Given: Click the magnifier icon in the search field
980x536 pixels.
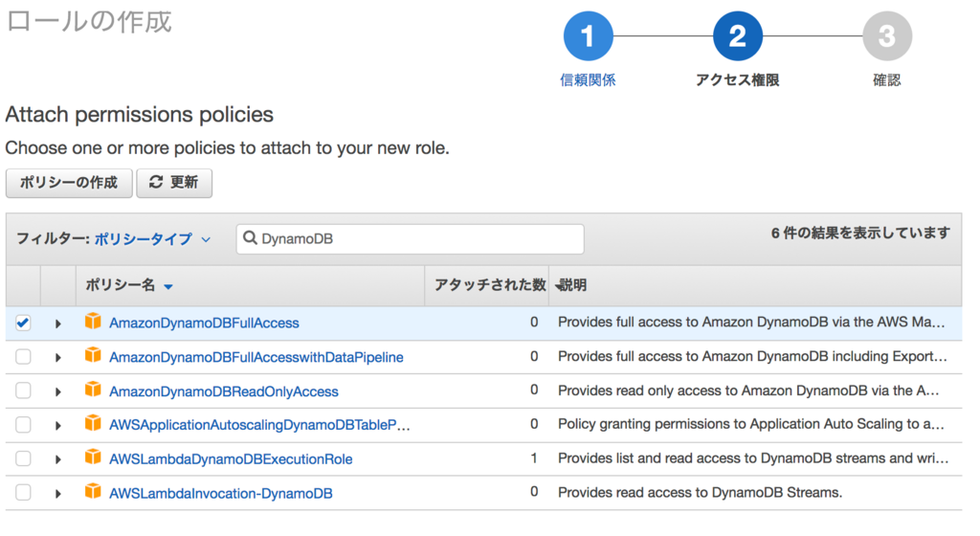Looking at the screenshot, I should pos(251,238).
